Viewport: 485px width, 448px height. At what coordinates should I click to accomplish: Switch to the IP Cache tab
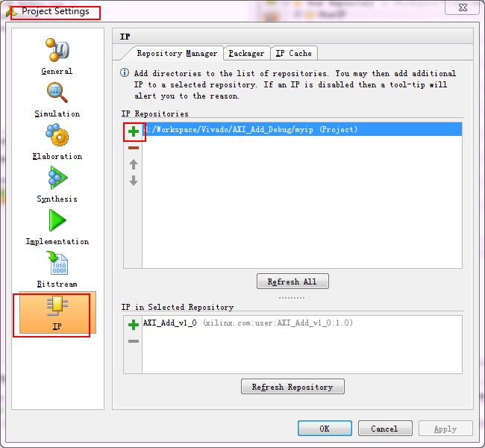pyautogui.click(x=294, y=53)
